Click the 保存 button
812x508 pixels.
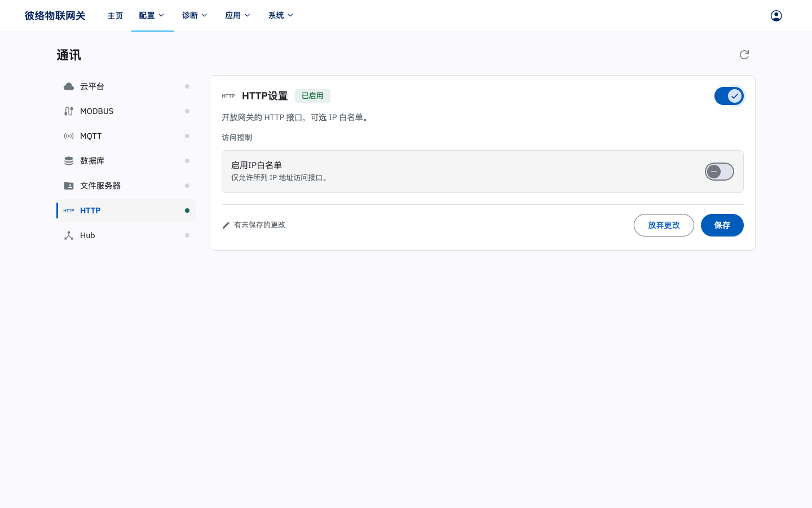click(x=722, y=225)
